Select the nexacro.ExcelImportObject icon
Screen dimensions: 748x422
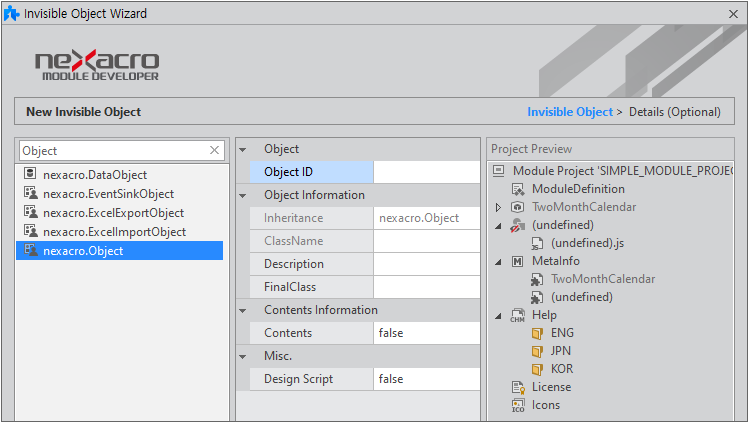29,232
